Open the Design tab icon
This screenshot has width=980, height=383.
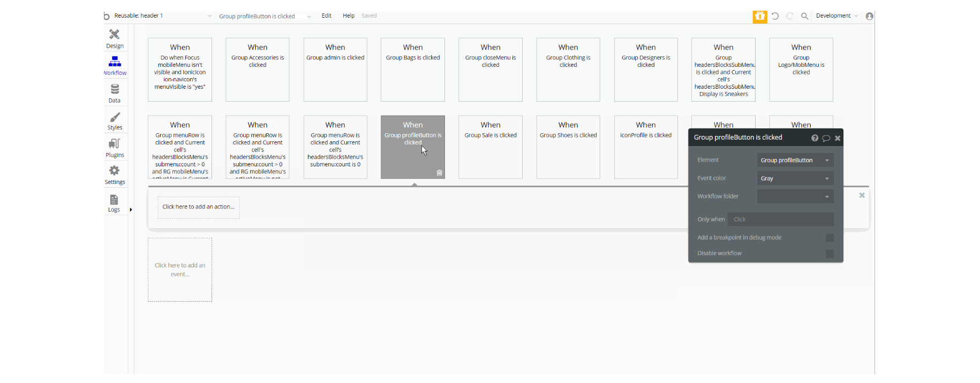(115, 35)
